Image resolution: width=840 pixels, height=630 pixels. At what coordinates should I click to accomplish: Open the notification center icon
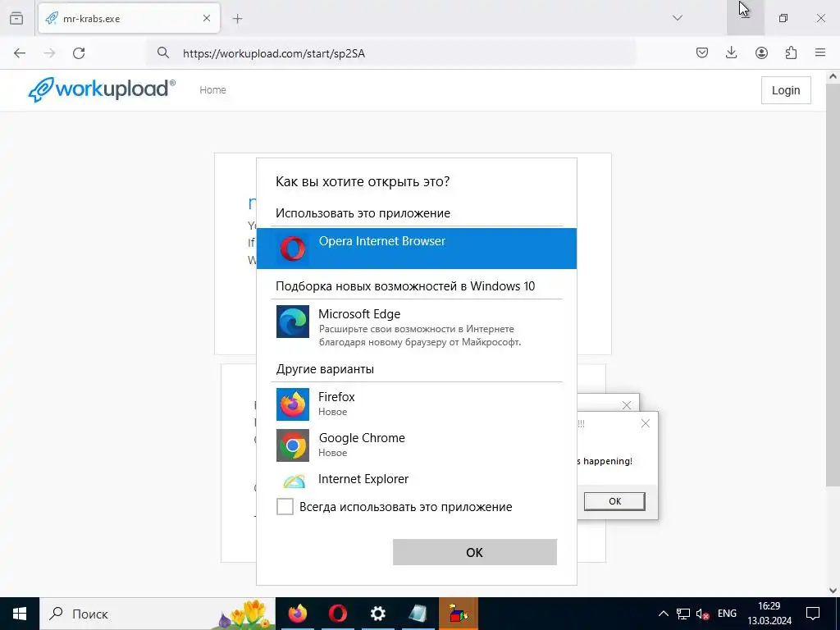(813, 614)
